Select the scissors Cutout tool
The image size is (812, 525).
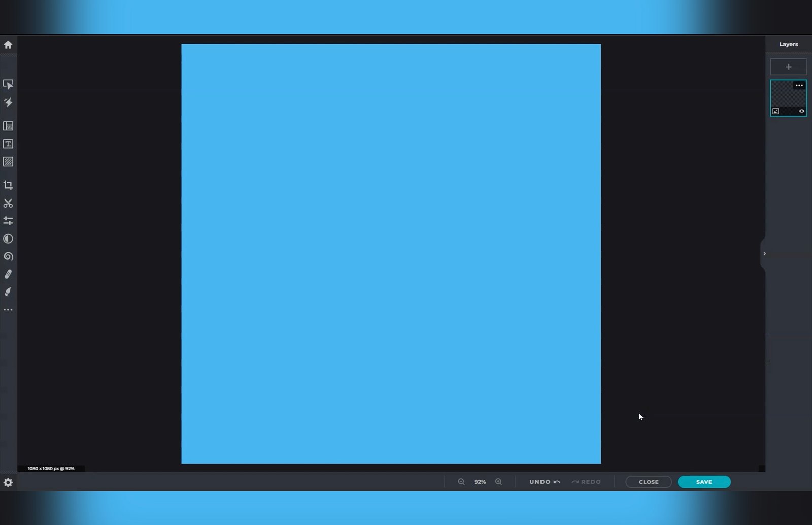(8, 203)
